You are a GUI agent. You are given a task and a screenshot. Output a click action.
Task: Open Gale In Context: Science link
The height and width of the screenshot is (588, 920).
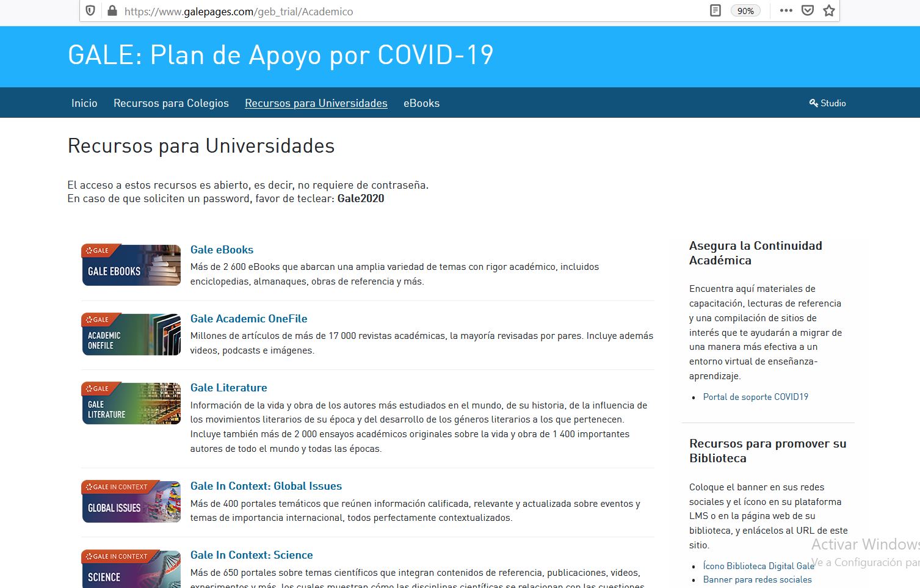(252, 555)
